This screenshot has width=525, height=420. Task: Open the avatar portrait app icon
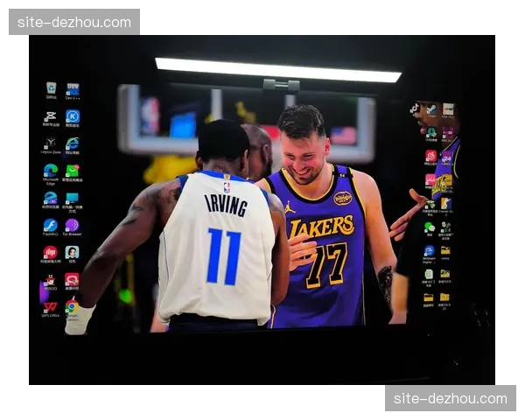(x=72, y=252)
